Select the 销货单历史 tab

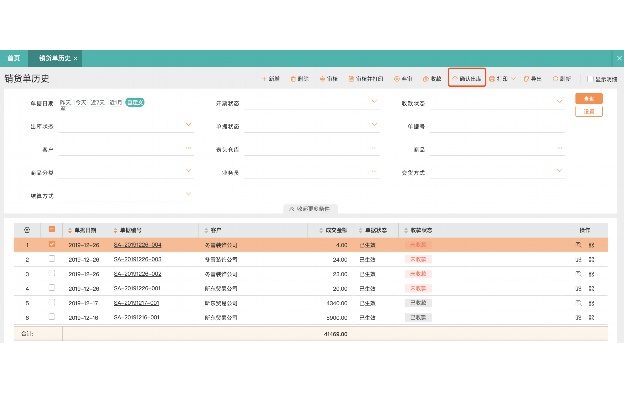(x=55, y=58)
